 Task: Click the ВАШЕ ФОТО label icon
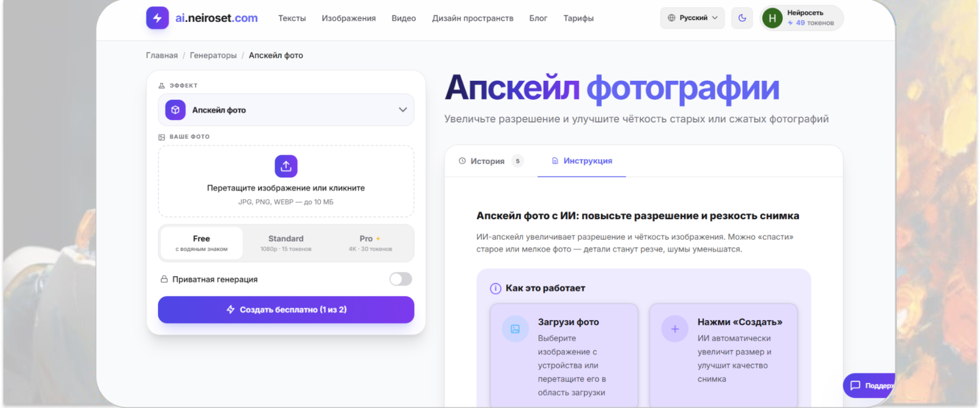coord(162,137)
